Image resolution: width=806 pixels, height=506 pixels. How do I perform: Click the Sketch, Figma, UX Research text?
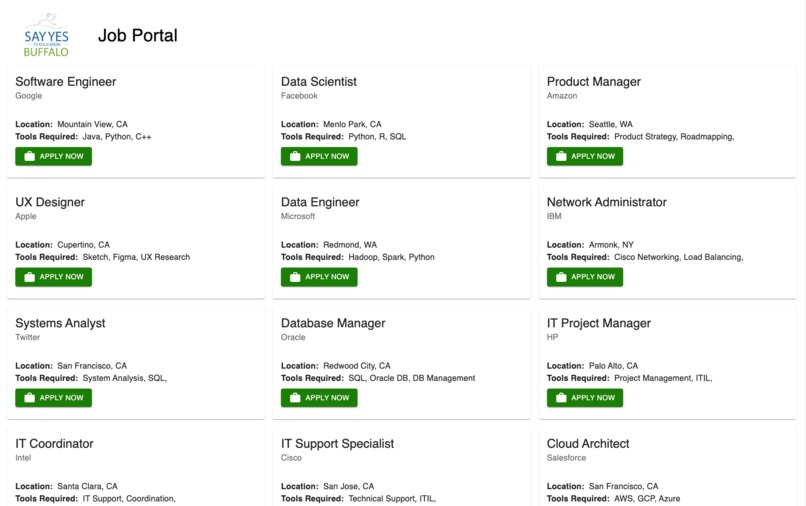[136, 257]
